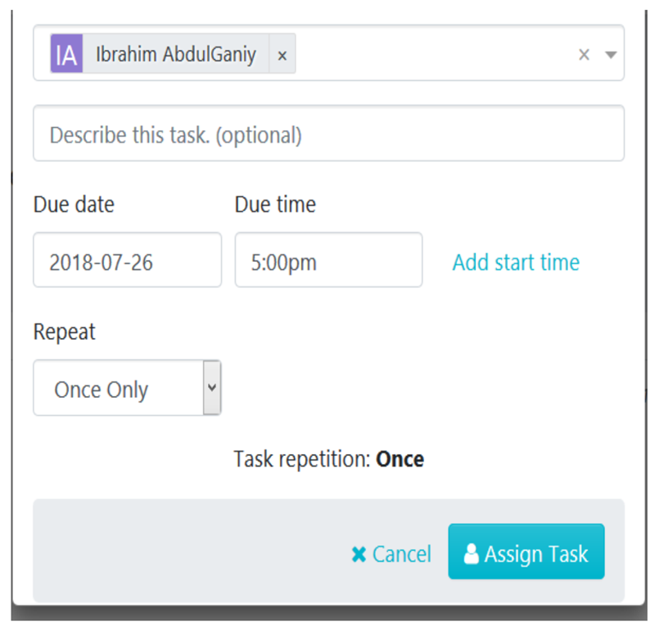This screenshot has width=655, height=644.
Task: Click the Repeat label
Action: [x=65, y=332]
